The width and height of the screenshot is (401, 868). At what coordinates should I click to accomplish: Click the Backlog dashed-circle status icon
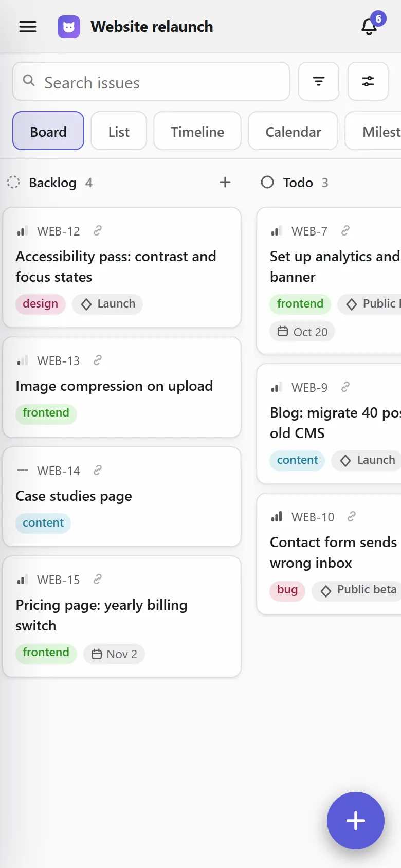13,182
